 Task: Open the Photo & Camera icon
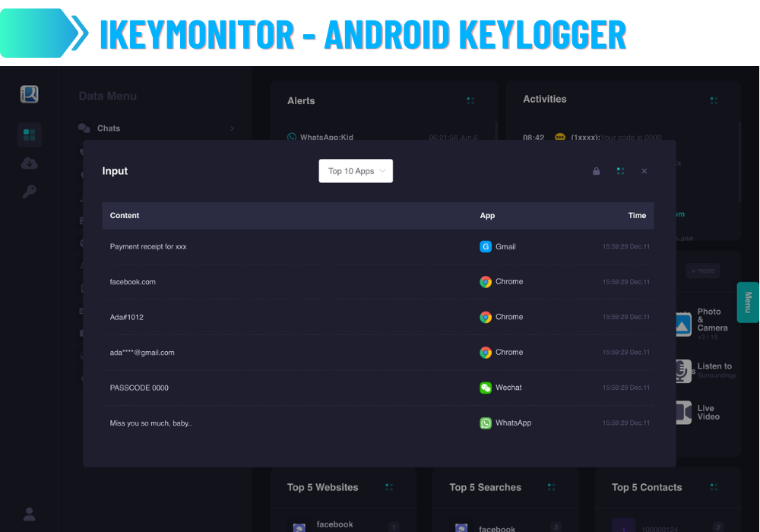pyautogui.click(x=683, y=325)
